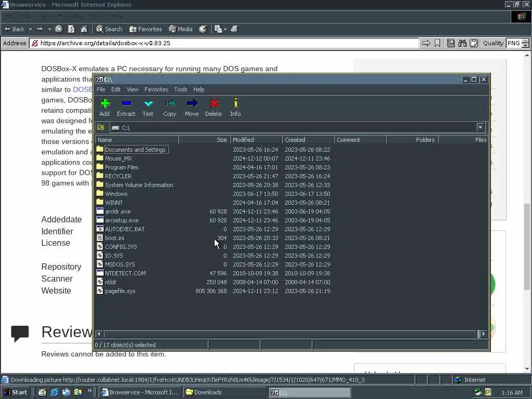Expand the 7-Zip path C:\ dropdown

480,127
